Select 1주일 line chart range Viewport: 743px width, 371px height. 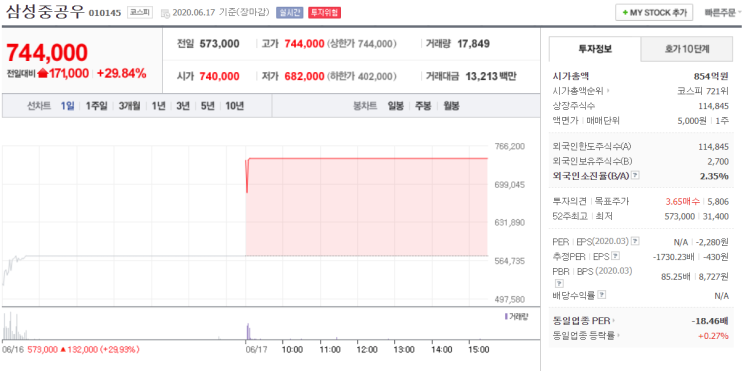pos(97,106)
